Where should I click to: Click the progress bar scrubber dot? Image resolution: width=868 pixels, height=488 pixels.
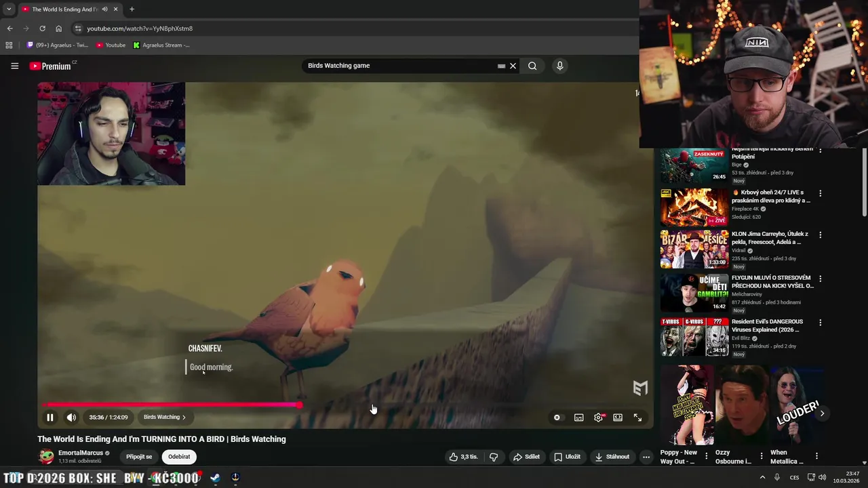(x=299, y=405)
